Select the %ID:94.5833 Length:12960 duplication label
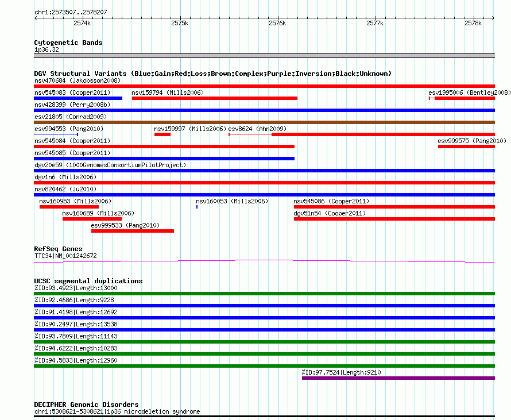Image resolution: width=511 pixels, height=420 pixels. click(76, 360)
